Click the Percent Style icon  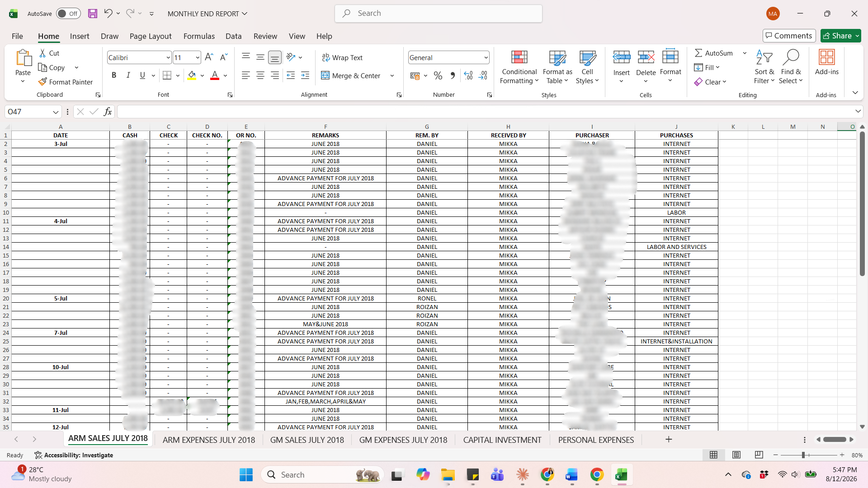438,75
